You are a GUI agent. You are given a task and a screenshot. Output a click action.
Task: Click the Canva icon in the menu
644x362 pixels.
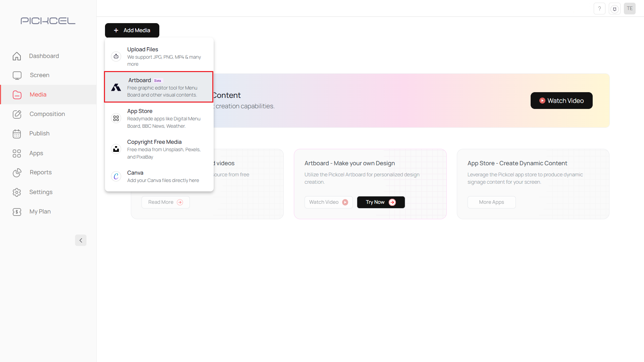pyautogui.click(x=116, y=176)
